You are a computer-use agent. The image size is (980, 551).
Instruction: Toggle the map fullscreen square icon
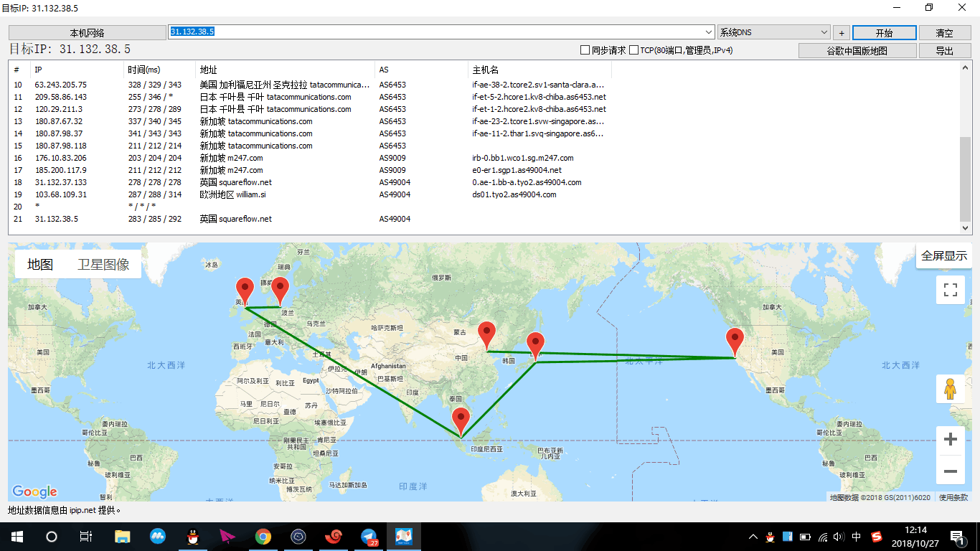coord(951,290)
